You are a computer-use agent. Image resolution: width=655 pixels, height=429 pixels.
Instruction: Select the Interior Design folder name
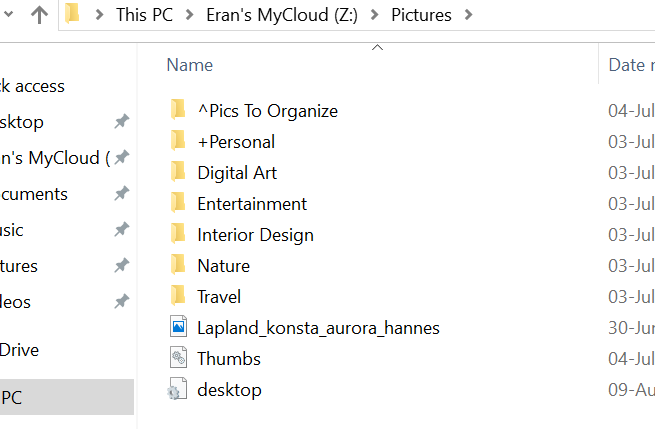point(256,235)
